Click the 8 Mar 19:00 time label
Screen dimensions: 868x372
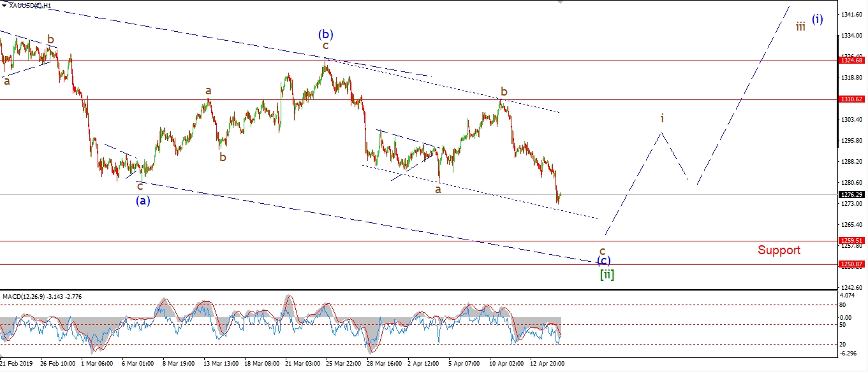(179, 363)
